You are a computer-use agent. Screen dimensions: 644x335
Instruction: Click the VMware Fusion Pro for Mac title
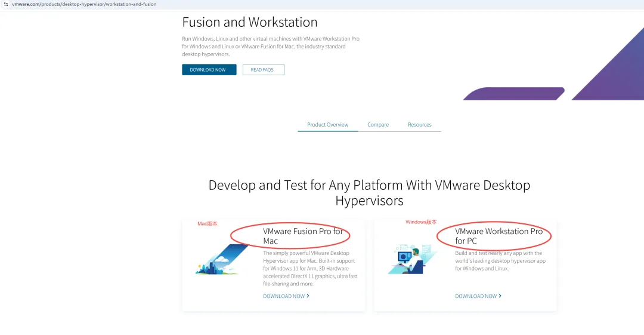tap(303, 236)
